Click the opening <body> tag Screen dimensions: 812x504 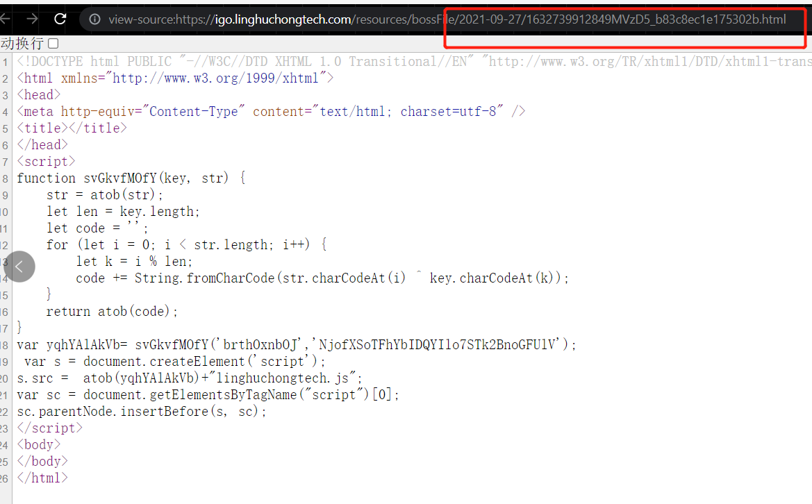click(39, 444)
